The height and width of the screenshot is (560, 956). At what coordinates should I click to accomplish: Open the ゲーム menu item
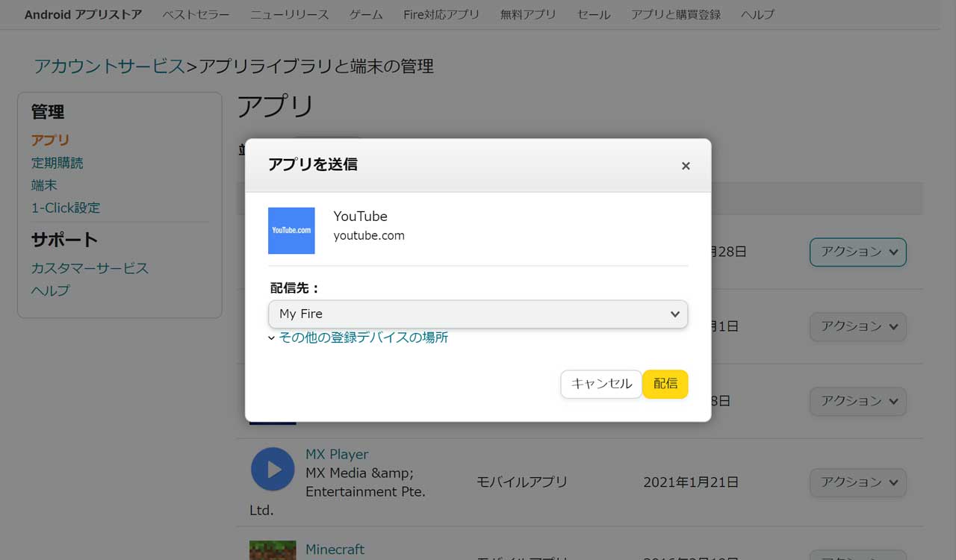(x=366, y=14)
